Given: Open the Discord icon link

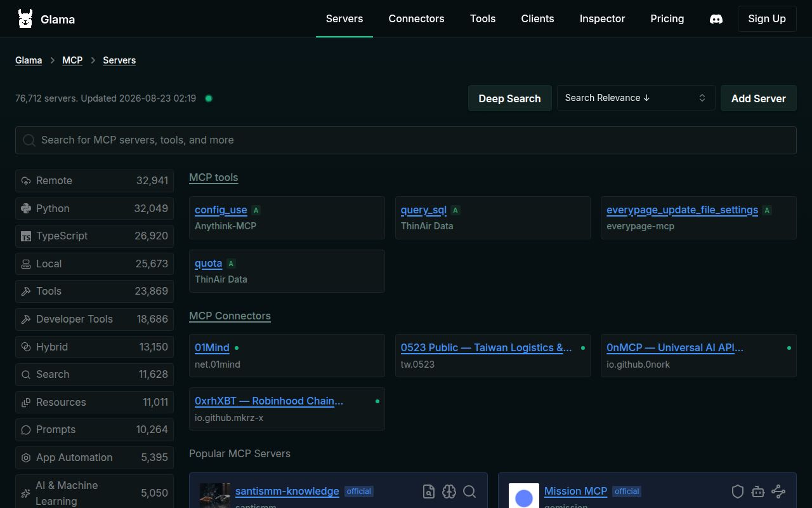Looking at the screenshot, I should tap(716, 19).
